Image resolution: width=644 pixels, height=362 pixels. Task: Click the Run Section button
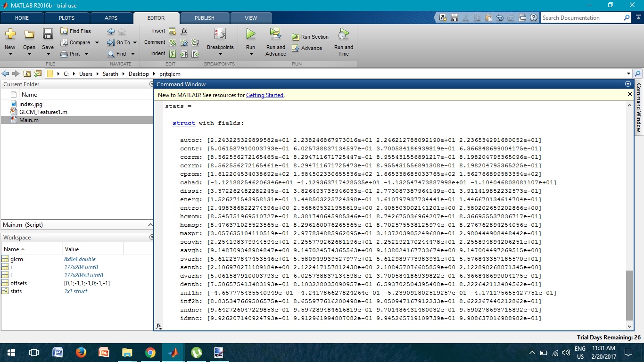coord(310,36)
